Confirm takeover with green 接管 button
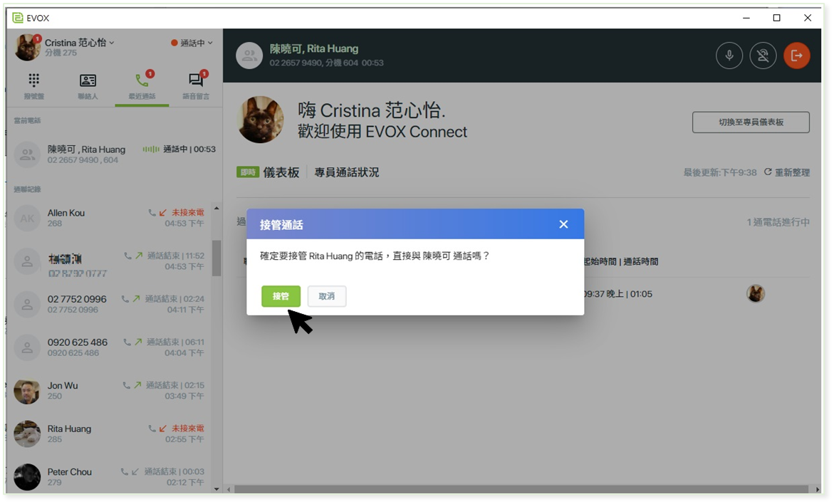Viewport: 834px width, 504px height. (x=281, y=296)
